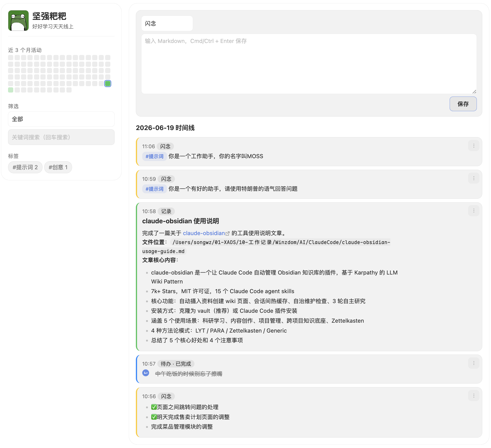The width and height of the screenshot is (491, 448).
Task: Click the #提示词 tag in the 10:59 note
Action: coord(154,189)
